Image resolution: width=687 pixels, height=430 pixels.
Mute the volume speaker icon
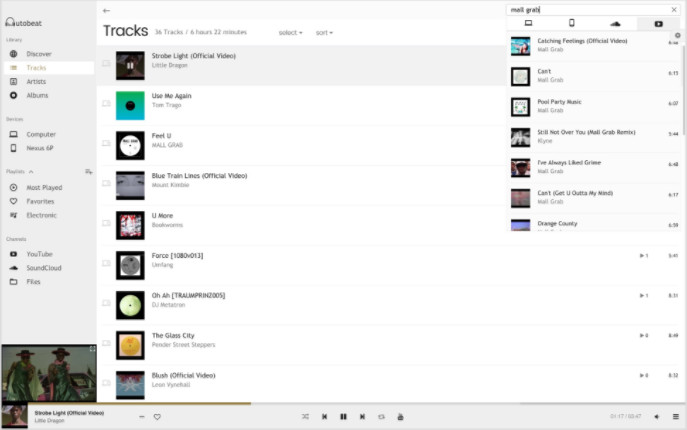[657, 417]
